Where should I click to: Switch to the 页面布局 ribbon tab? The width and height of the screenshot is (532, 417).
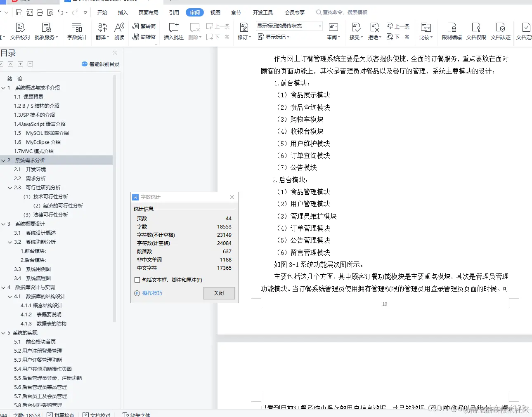[148, 12]
